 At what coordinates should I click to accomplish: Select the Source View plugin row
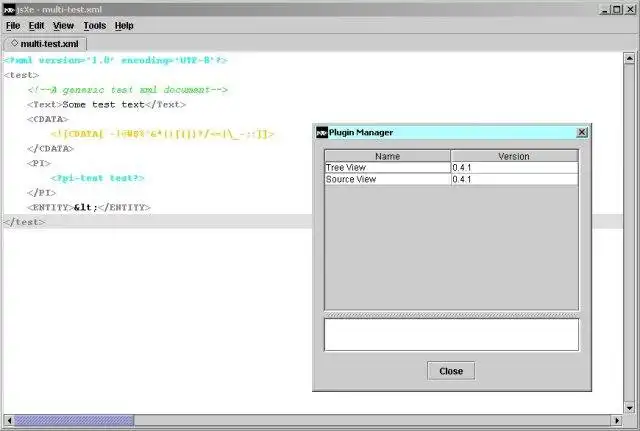point(451,179)
